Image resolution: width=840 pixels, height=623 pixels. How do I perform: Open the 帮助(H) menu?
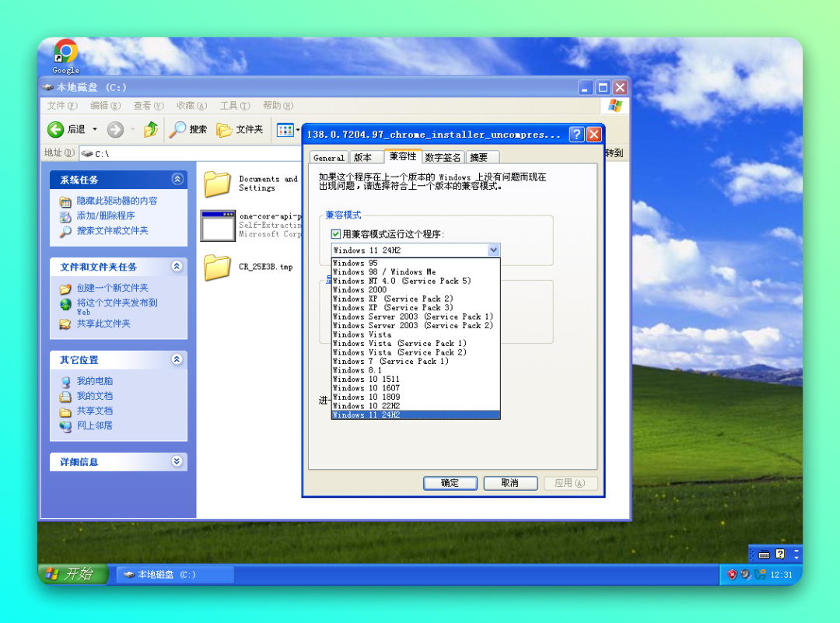pos(278,106)
